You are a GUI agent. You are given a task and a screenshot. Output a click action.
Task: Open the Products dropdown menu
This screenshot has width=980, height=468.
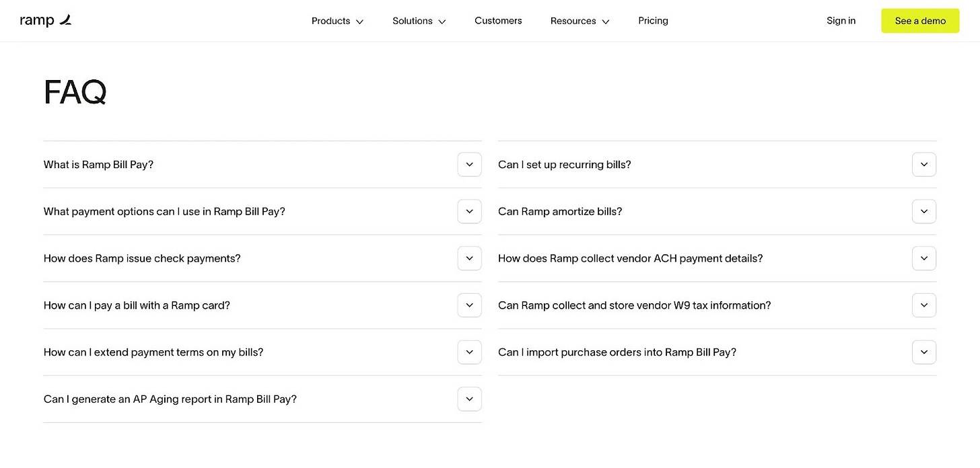(x=337, y=21)
